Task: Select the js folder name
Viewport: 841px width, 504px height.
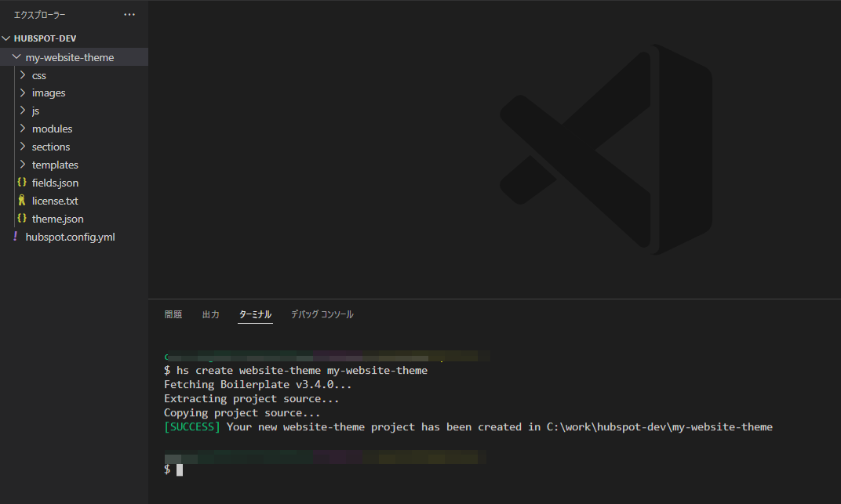Action: click(35, 111)
